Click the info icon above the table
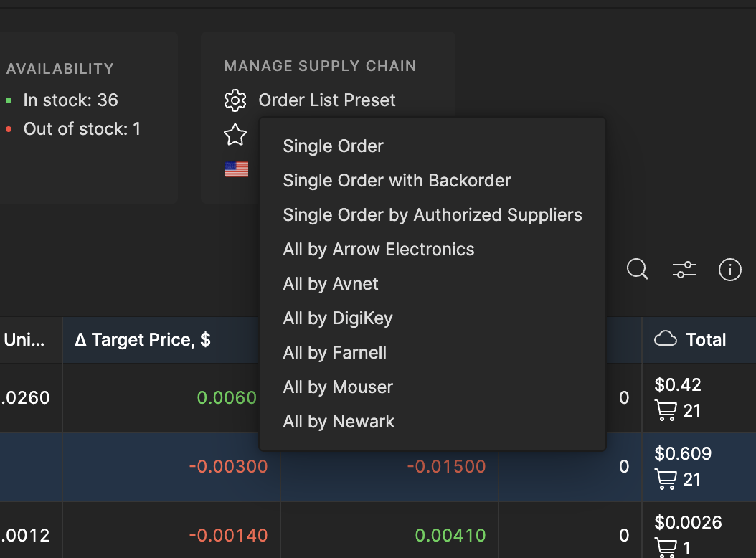Viewport: 756px width, 558px height. click(x=730, y=270)
